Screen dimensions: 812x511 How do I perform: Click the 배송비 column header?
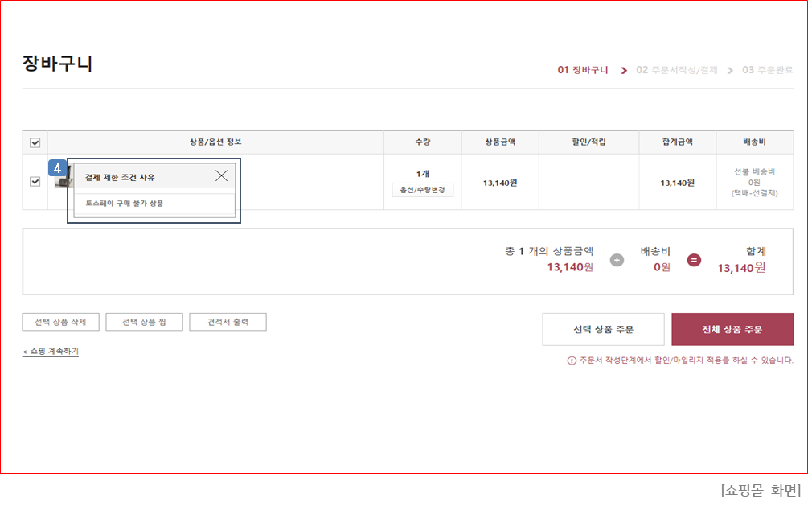[x=755, y=142]
